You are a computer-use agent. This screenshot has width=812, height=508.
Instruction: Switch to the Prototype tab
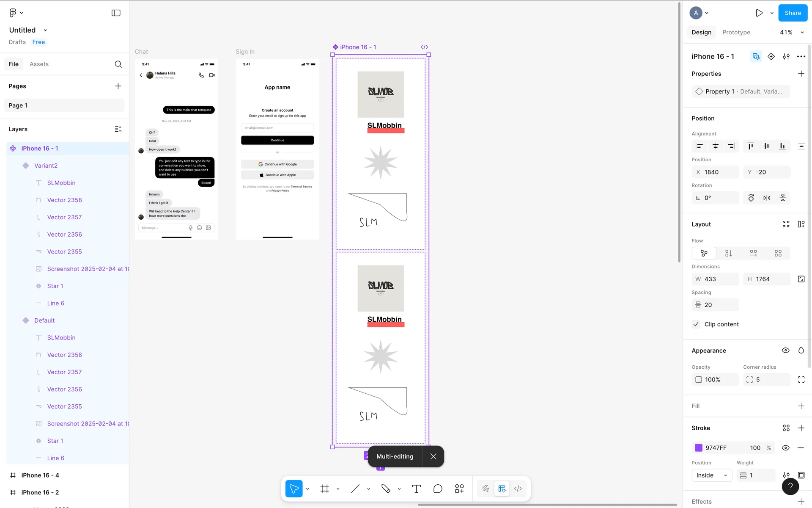point(736,32)
